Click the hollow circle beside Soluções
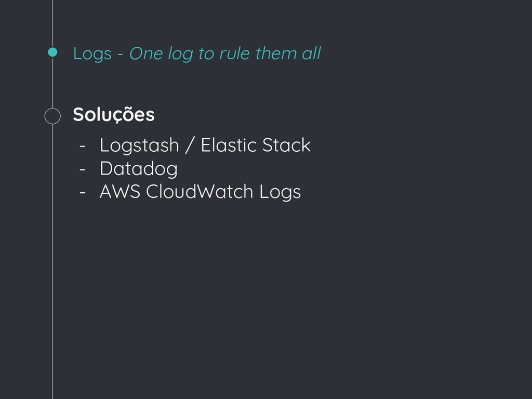Screen dimensions: 532x399 (52, 116)
